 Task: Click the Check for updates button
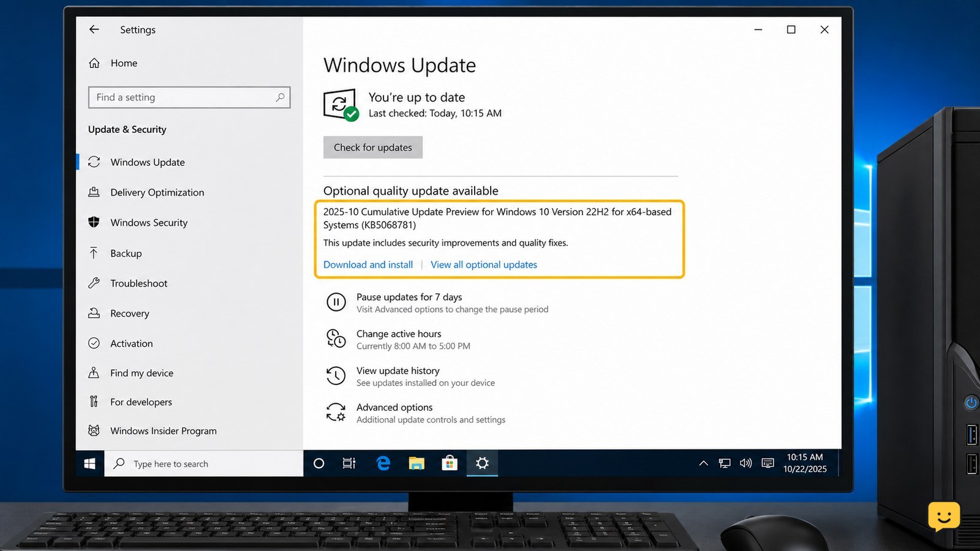tap(373, 148)
